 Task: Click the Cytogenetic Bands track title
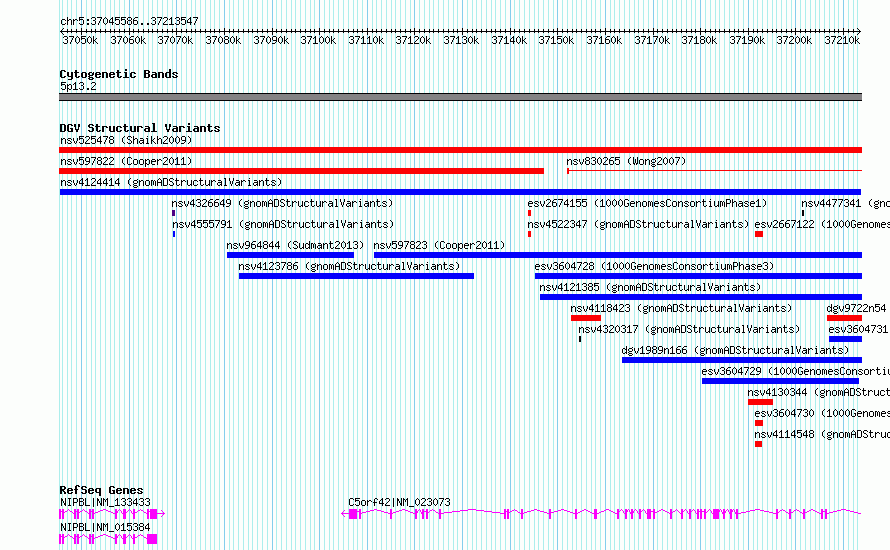119,74
